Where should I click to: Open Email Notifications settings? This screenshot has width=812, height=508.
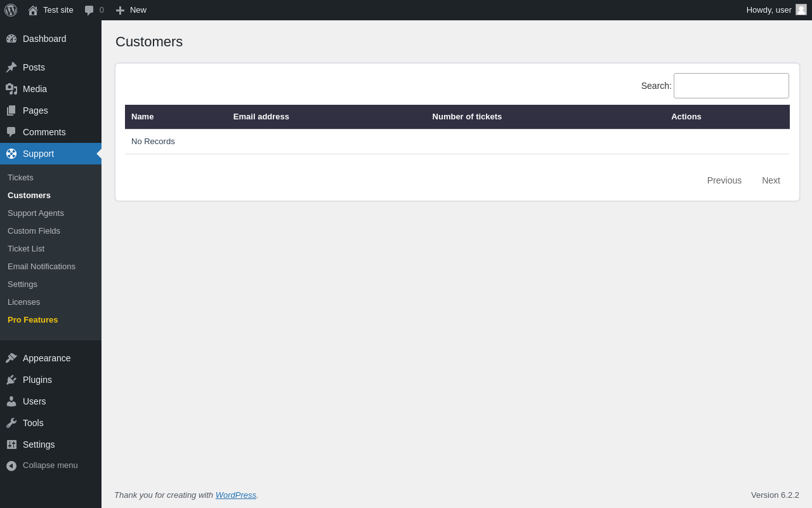41,267
